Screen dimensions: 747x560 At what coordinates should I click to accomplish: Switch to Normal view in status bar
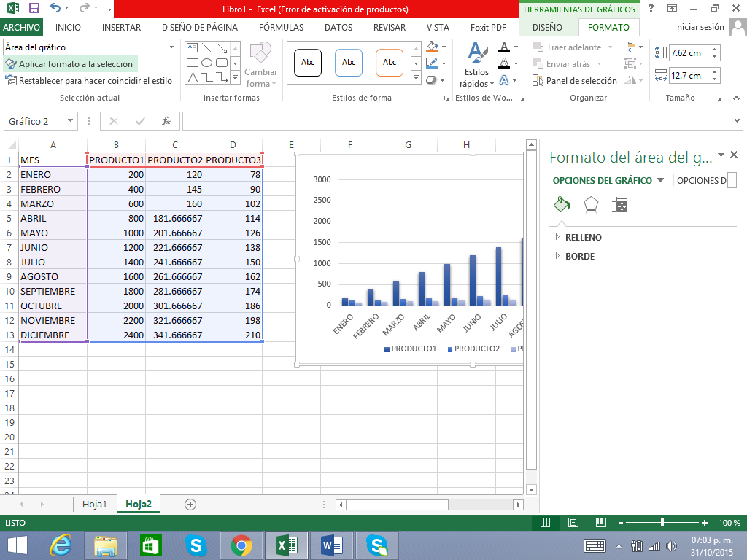click(x=545, y=523)
